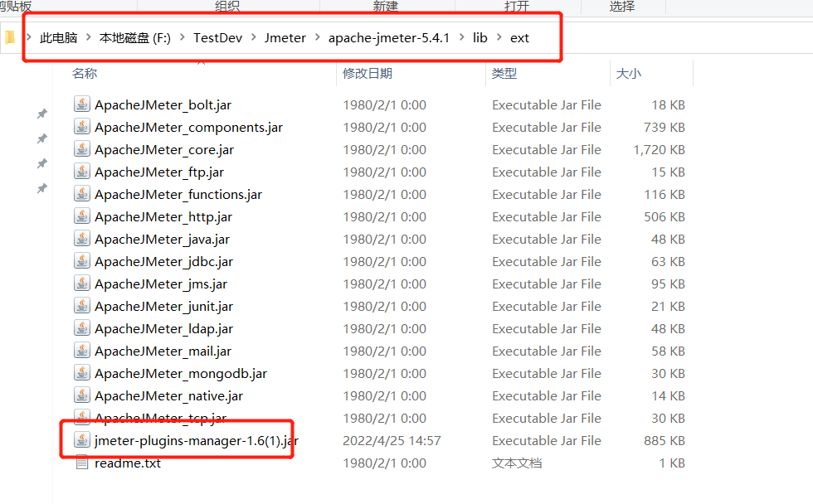Click the ApacheJMeter_jms.jar file icon
Viewport: 813px width, 504px height.
[81, 283]
